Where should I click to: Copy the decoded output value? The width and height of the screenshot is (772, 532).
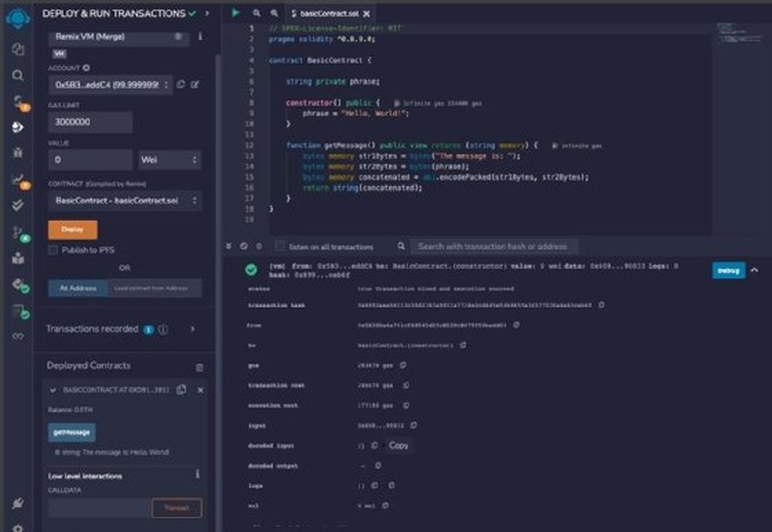(x=378, y=465)
